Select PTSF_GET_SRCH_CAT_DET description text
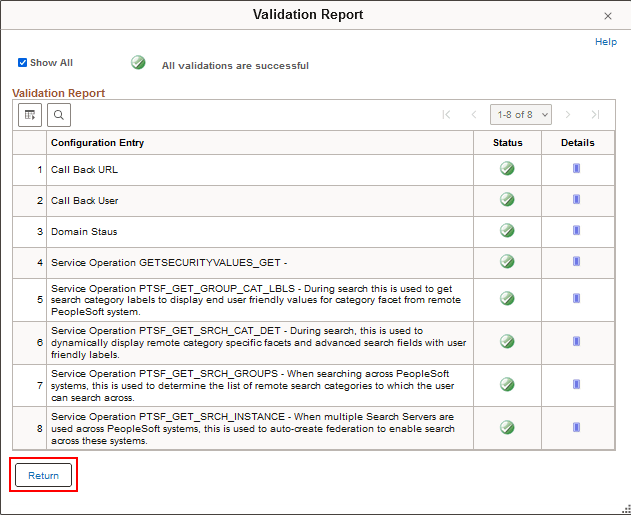Viewport: 631px width, 515px height. (258, 343)
